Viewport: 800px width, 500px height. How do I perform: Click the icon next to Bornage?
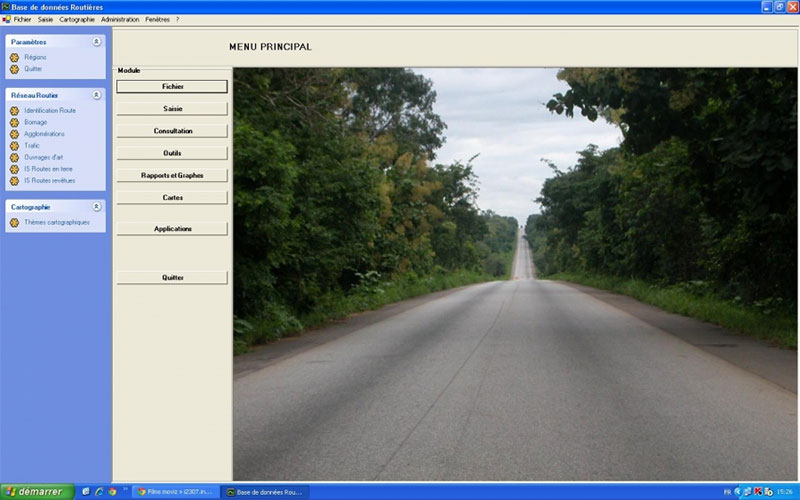pos(14,122)
